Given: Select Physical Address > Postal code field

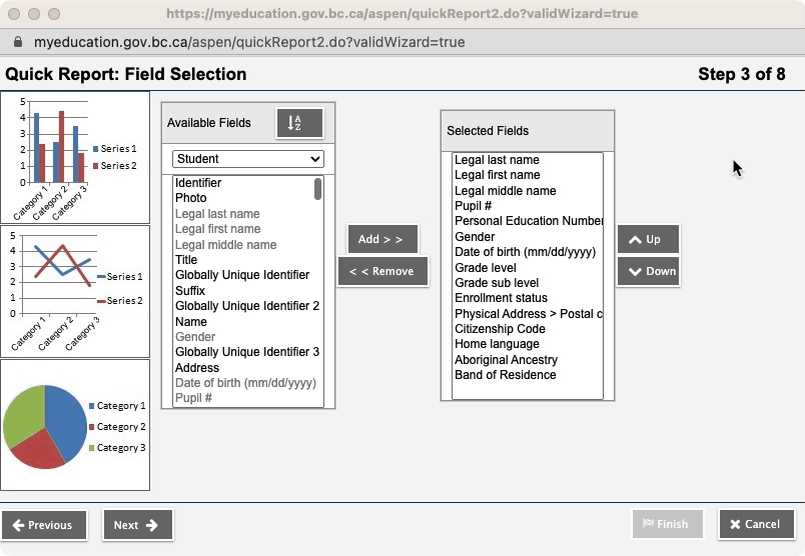Looking at the screenshot, I should click(x=528, y=314).
